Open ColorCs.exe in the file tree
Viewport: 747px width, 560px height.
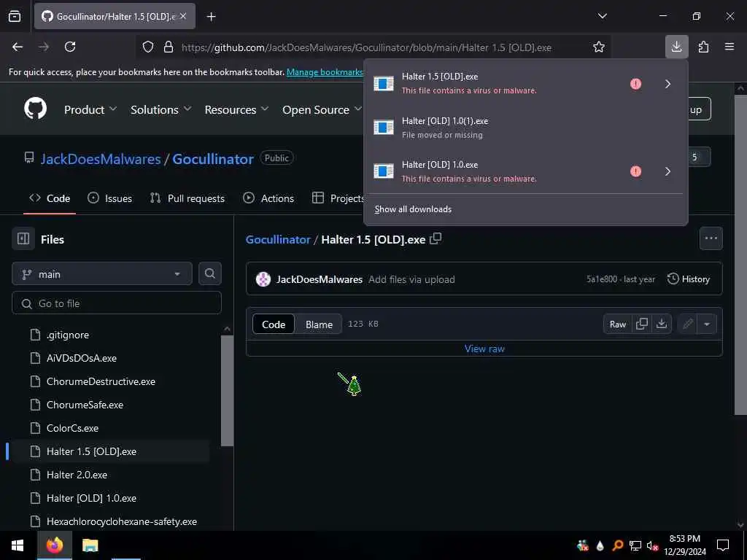click(x=72, y=428)
